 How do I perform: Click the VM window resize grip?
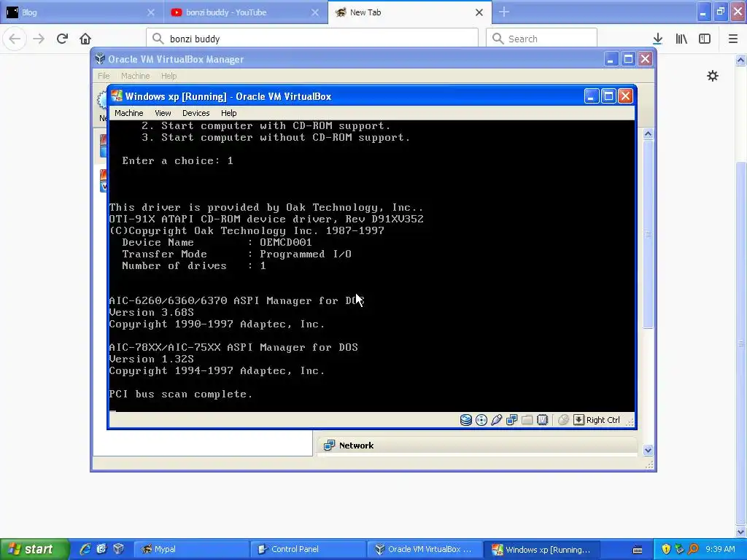click(630, 421)
